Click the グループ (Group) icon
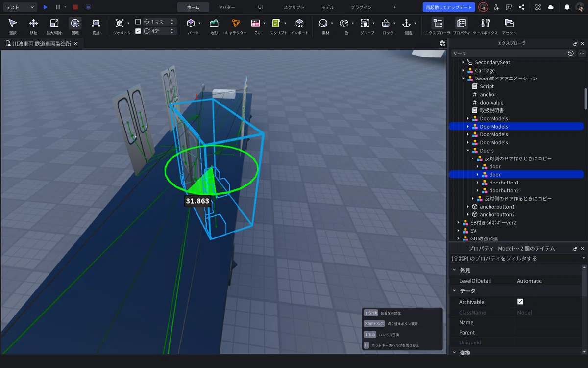 (365, 24)
